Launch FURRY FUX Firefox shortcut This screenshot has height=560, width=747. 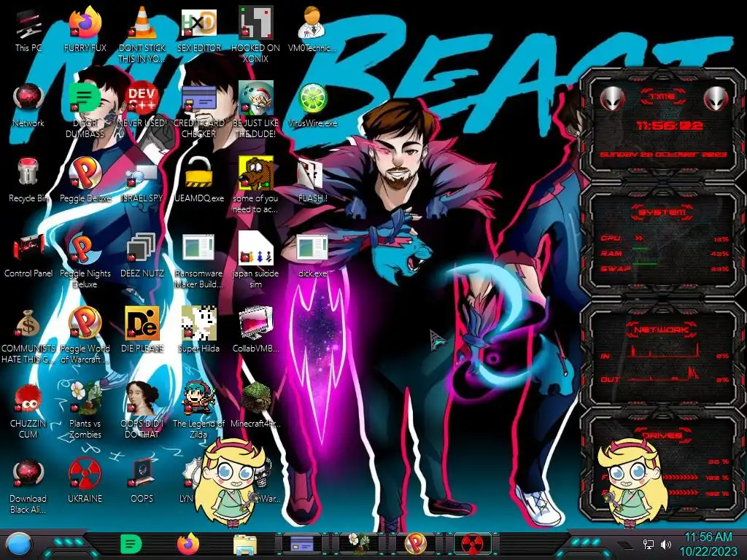pos(85,24)
